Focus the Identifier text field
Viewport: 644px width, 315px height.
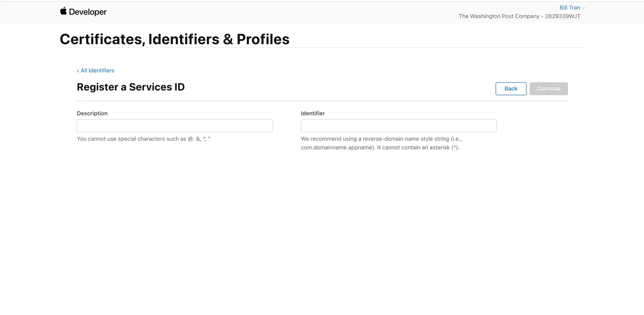click(x=398, y=126)
